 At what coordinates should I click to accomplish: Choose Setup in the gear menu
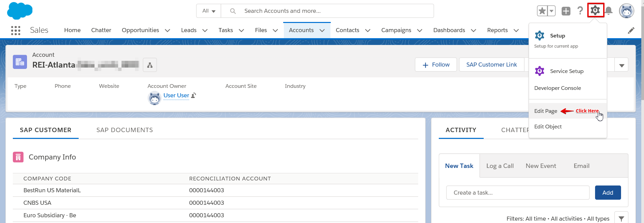click(x=557, y=35)
